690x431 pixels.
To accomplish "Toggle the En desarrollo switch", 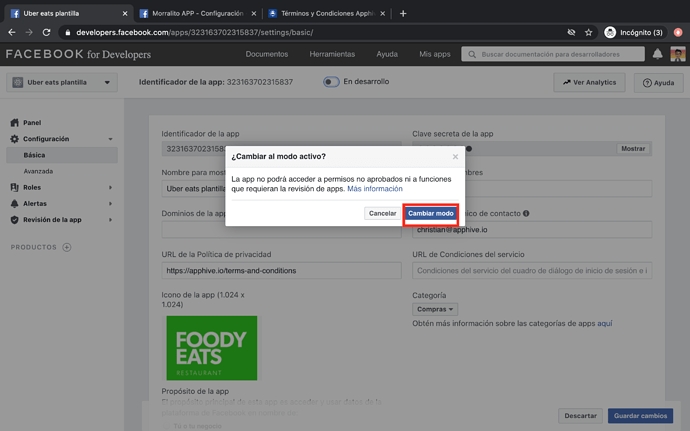I will coord(331,82).
